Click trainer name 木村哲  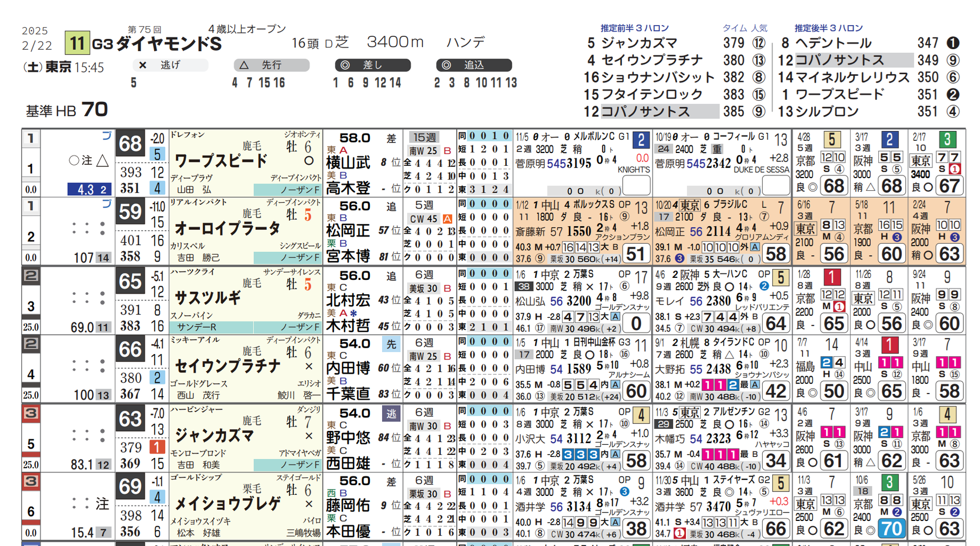348,325
